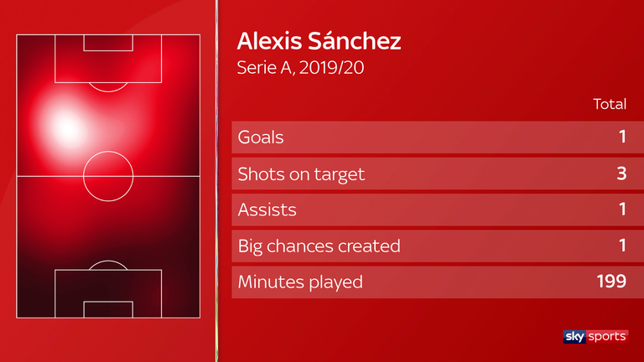Click the brightest heatmap hotspot

pos(65,128)
